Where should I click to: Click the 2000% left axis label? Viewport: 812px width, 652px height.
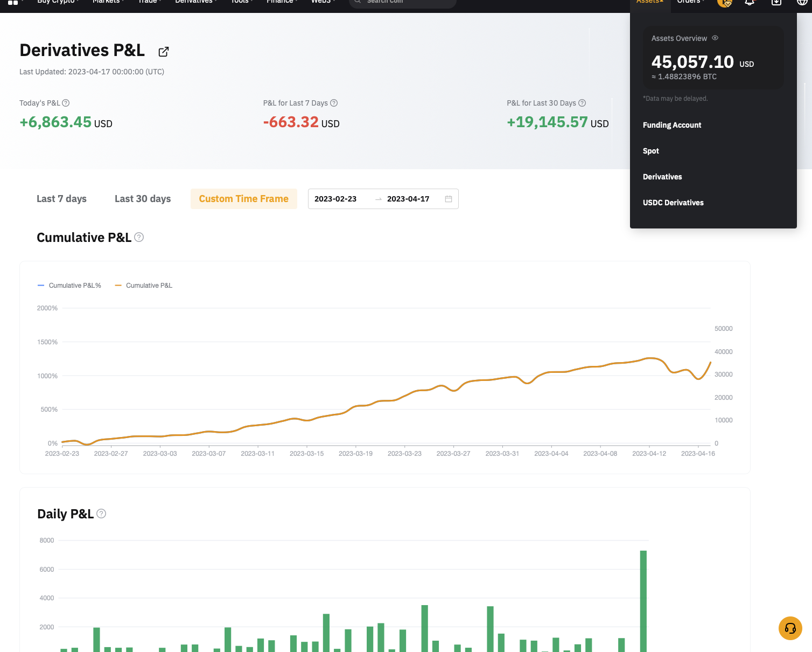click(47, 308)
